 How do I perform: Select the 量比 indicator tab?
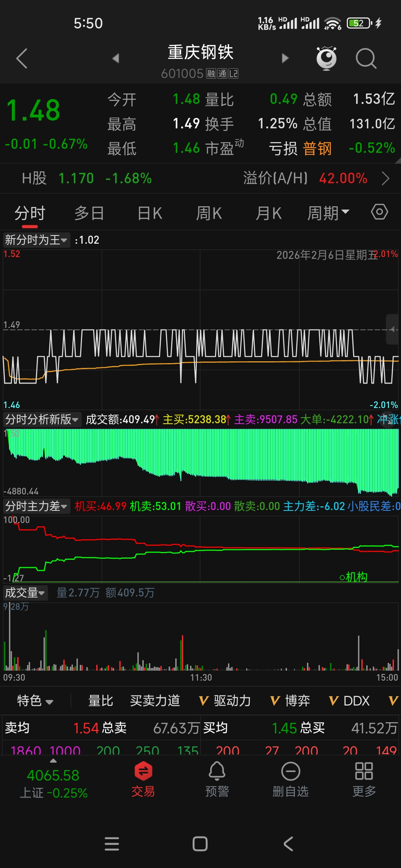pyautogui.click(x=101, y=701)
